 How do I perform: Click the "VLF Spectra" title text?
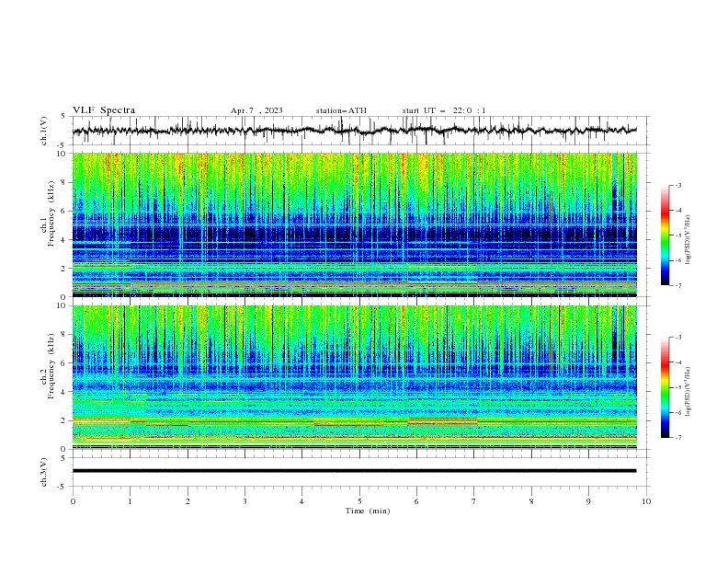[104, 110]
